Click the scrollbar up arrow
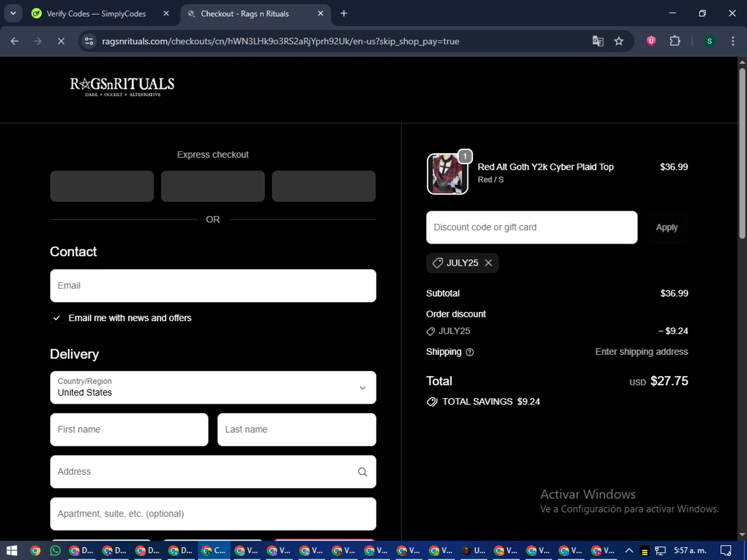Viewport: 747px width, 560px height. (742, 62)
